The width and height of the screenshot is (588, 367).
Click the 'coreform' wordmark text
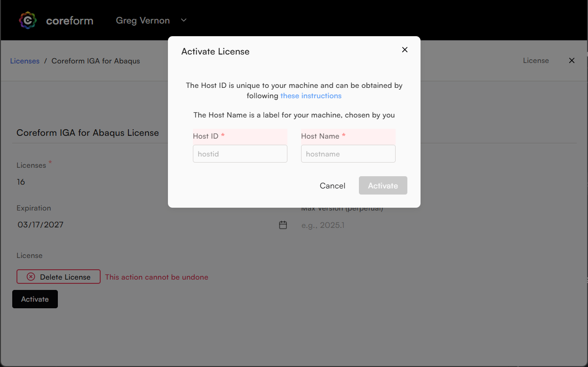click(x=70, y=21)
